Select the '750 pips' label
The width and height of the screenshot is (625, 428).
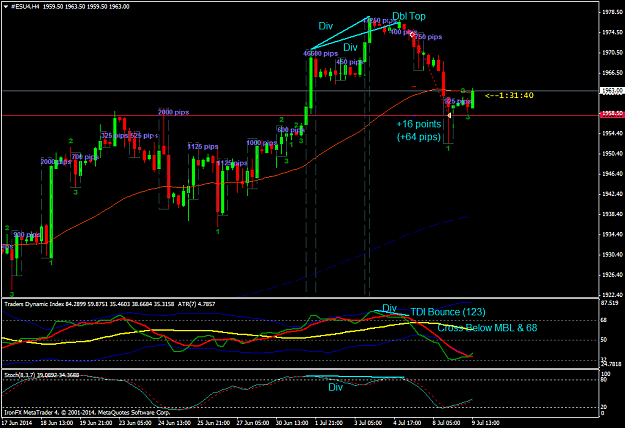point(428,37)
